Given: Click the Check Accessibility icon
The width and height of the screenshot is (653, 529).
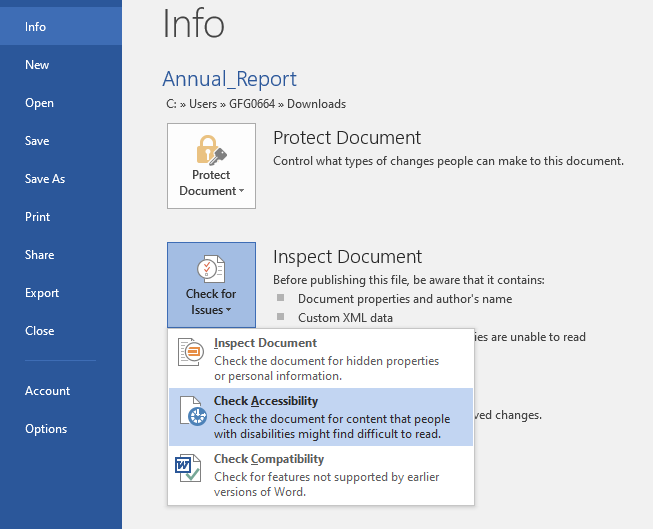Looking at the screenshot, I should point(193,410).
